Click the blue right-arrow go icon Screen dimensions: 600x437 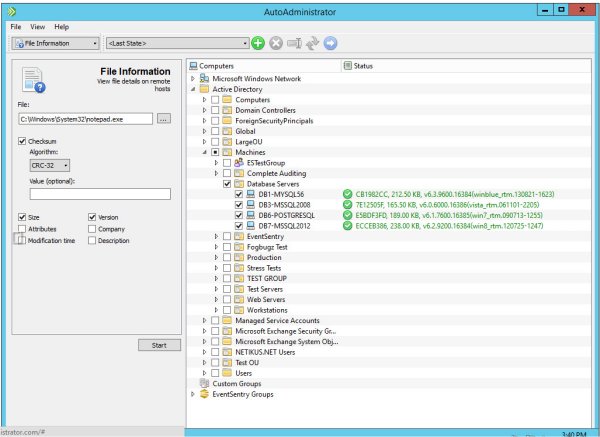point(331,43)
